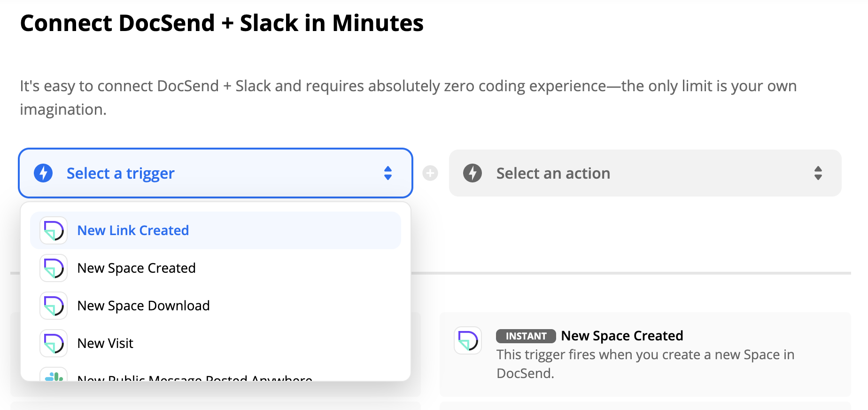Choose New Visit trigger option

coord(216,343)
